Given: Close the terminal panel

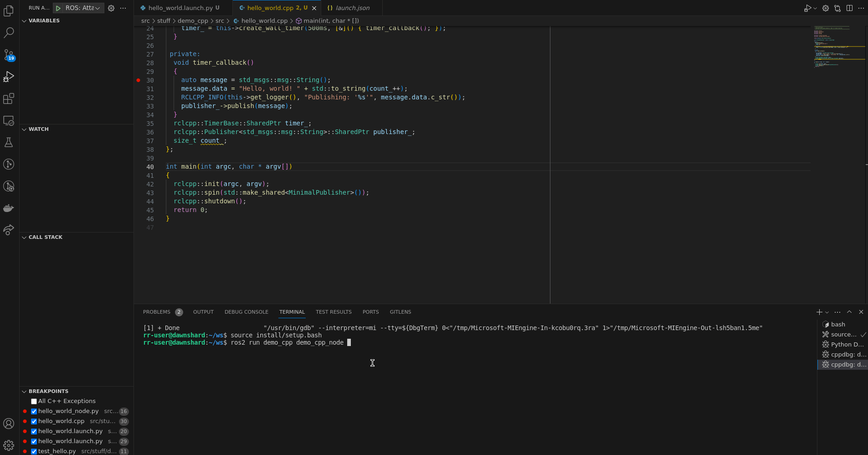Looking at the screenshot, I should (861, 312).
